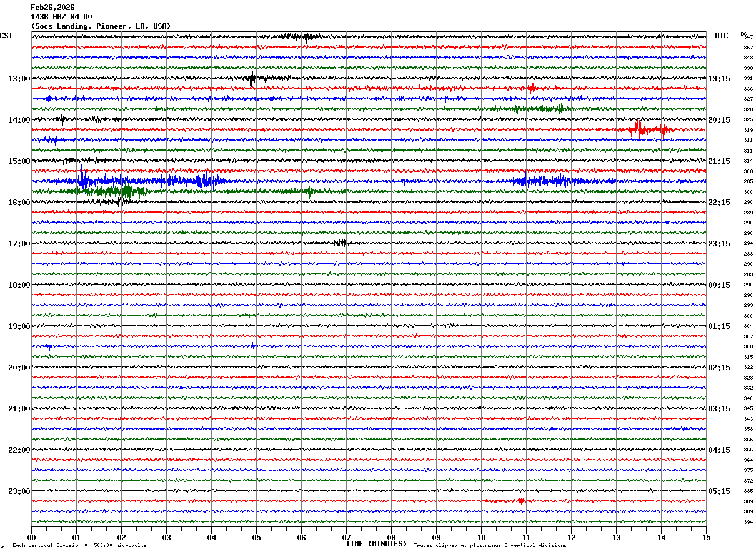Viewport: 756px width, 554px height.
Task: Click the TIME (MINUTES) axis title
Action: (376, 544)
